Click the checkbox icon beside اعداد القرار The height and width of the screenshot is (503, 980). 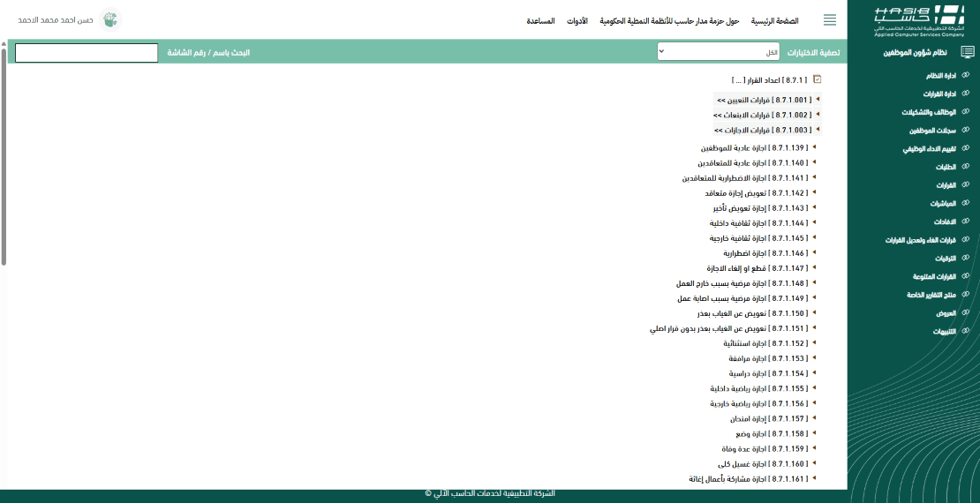tap(817, 79)
